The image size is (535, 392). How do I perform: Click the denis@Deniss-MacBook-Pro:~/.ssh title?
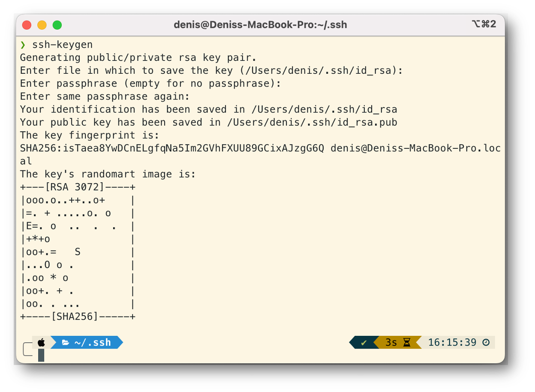260,24
